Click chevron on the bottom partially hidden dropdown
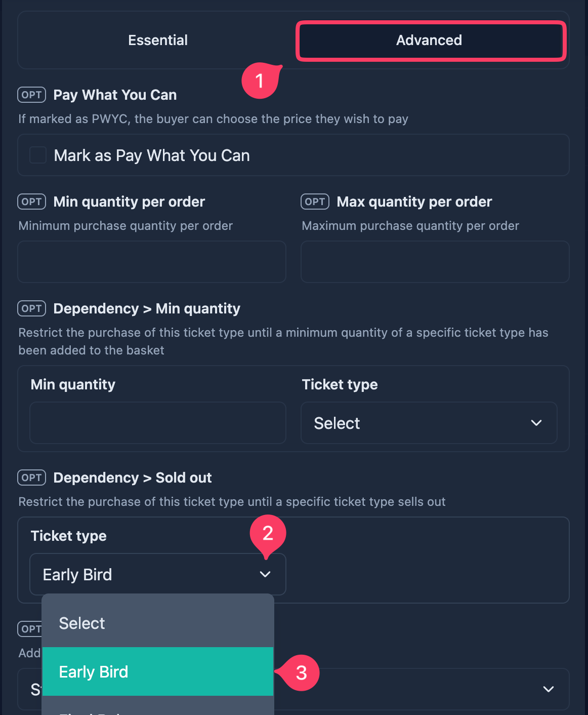588x715 pixels. coord(549,689)
